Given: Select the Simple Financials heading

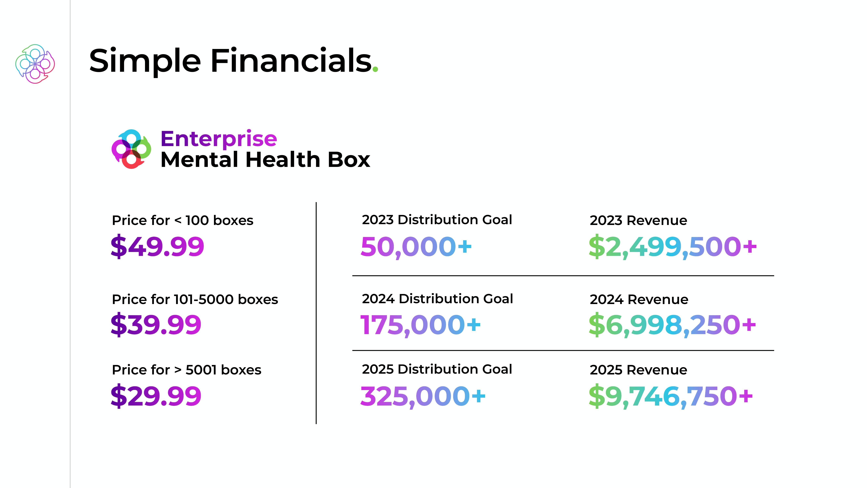Looking at the screenshot, I should [x=234, y=61].
